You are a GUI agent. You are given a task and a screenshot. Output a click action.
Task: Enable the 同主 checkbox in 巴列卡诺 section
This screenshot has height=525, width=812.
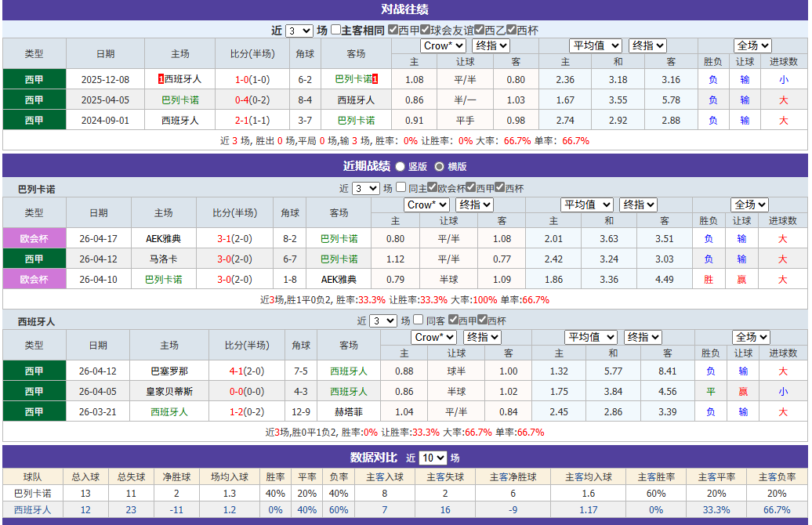[401, 186]
